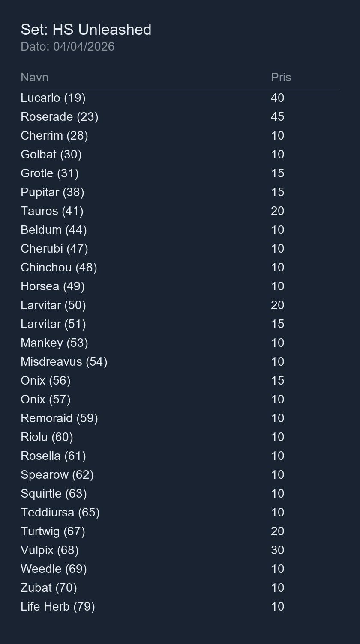Click price 40 for Lucario

(277, 98)
